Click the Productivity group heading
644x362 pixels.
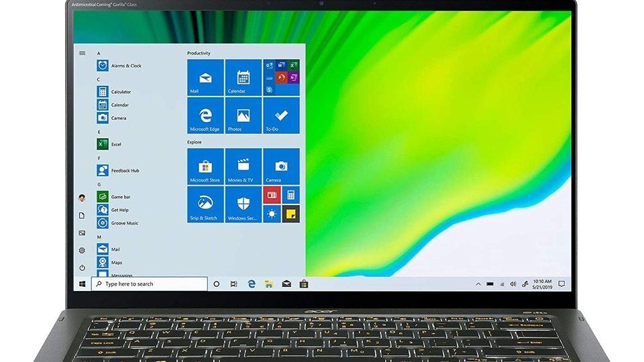(x=199, y=54)
